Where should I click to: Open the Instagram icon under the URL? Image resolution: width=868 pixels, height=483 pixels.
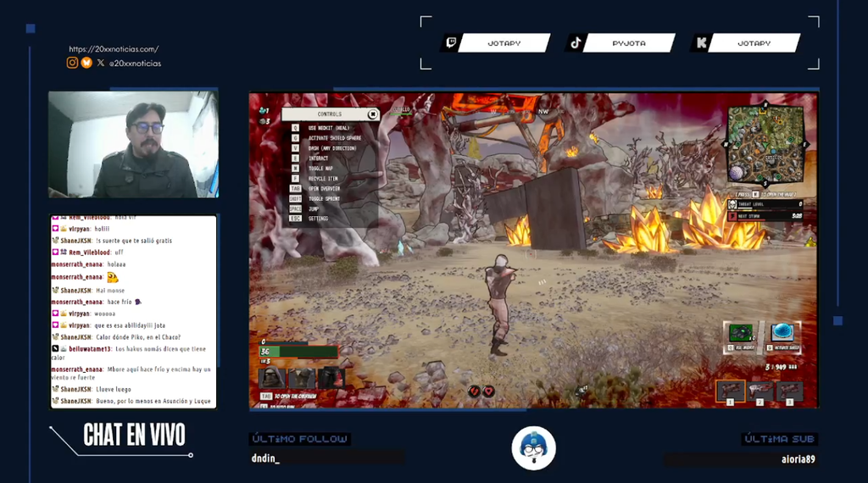pos(72,63)
